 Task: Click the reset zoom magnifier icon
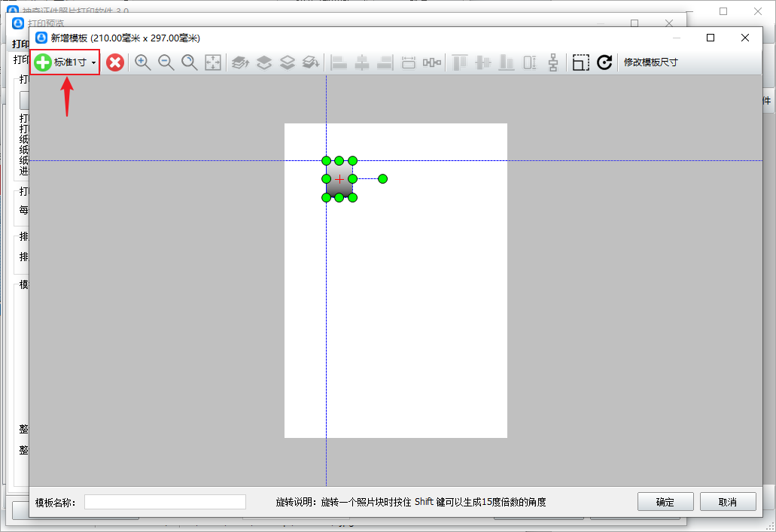(189, 62)
